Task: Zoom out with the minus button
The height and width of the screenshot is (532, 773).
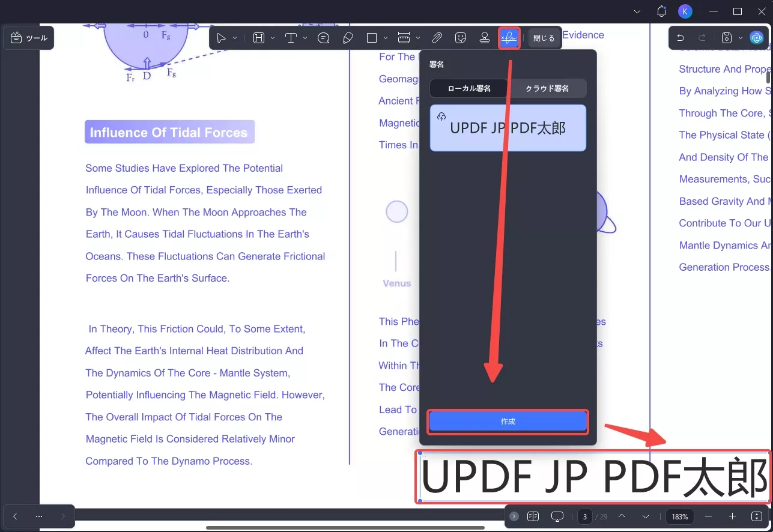Action: (709, 516)
